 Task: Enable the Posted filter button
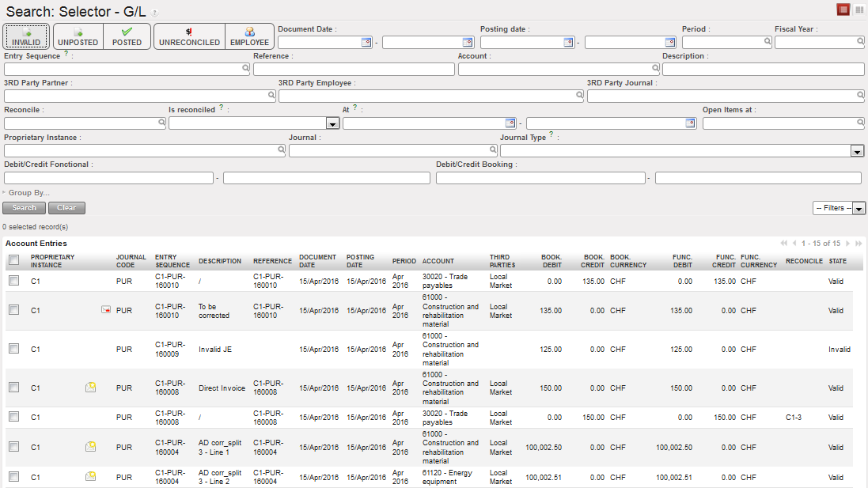pos(127,36)
